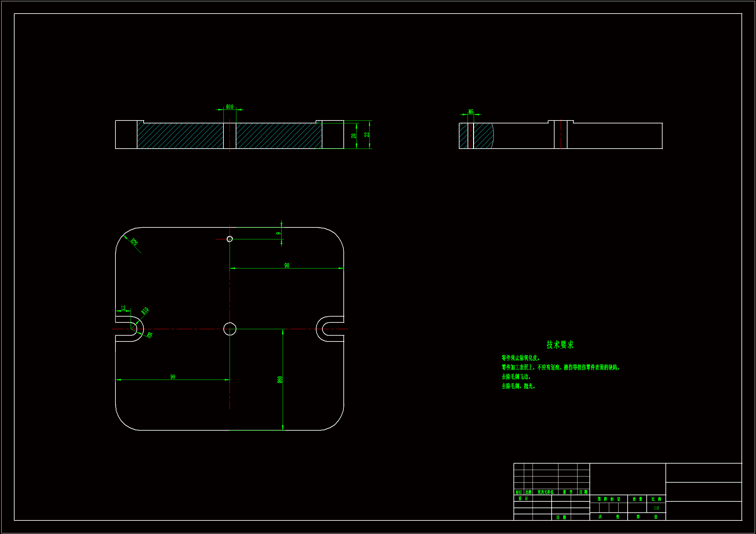Click the 9 hole offset dimension text

point(278,233)
